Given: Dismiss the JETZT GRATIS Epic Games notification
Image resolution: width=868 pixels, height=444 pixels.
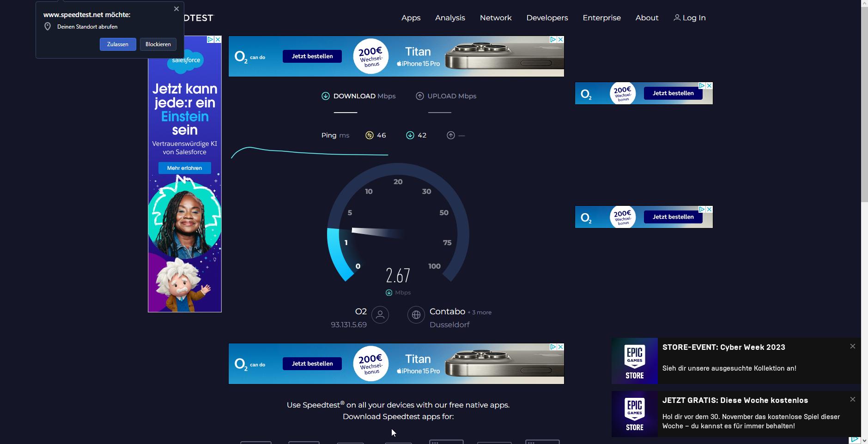Looking at the screenshot, I should pos(853,399).
